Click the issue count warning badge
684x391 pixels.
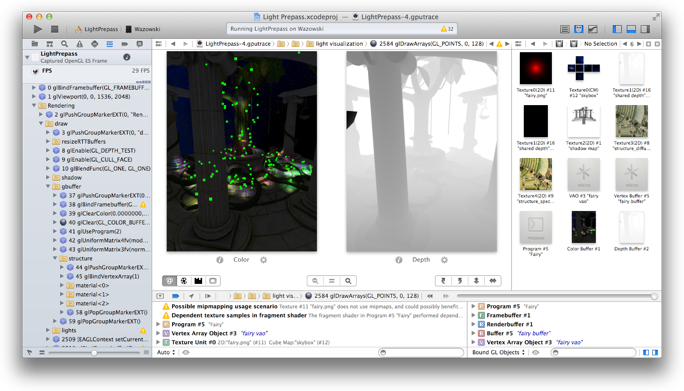coord(447,29)
